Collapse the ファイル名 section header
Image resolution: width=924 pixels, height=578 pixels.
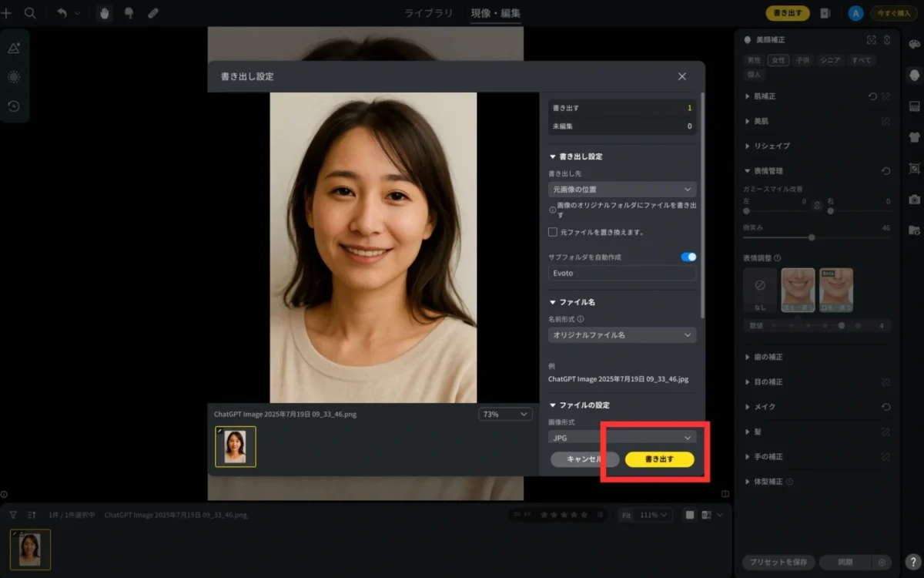click(x=571, y=303)
